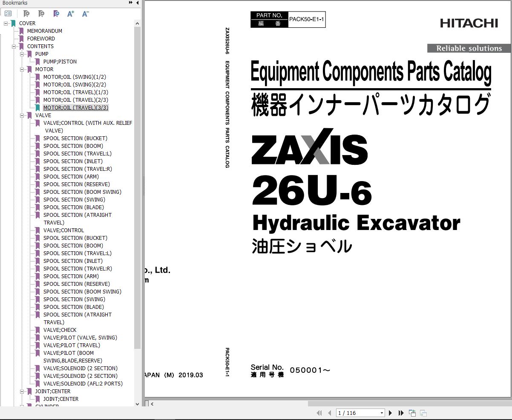The width and height of the screenshot is (512, 420).
Task: Click the highlighted MOTOR;OIL (TRAVEL)(3/3) bookmark icon
Action: click(37, 108)
